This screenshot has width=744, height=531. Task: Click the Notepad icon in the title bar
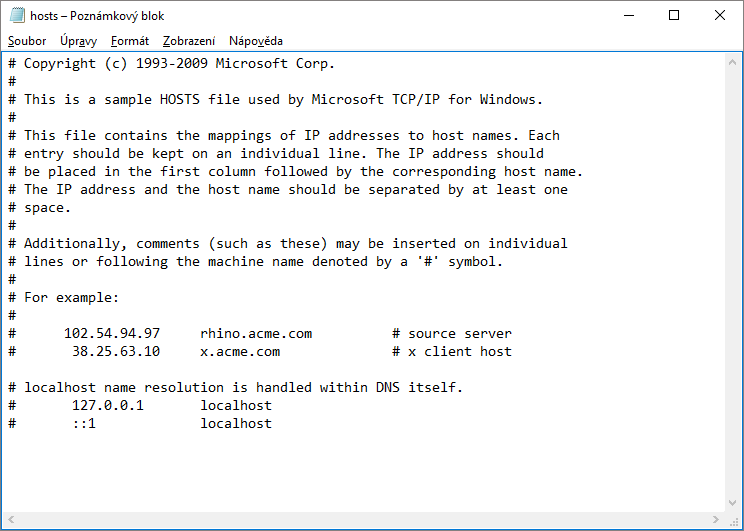click(x=17, y=16)
